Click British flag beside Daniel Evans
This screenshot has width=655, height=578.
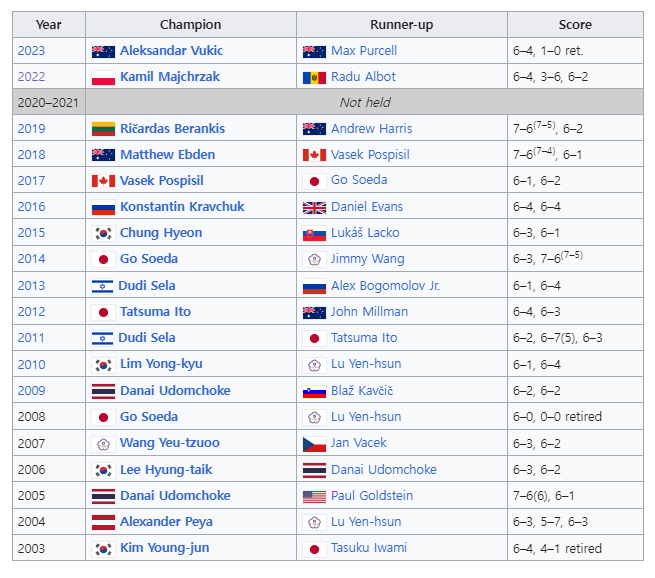point(314,208)
